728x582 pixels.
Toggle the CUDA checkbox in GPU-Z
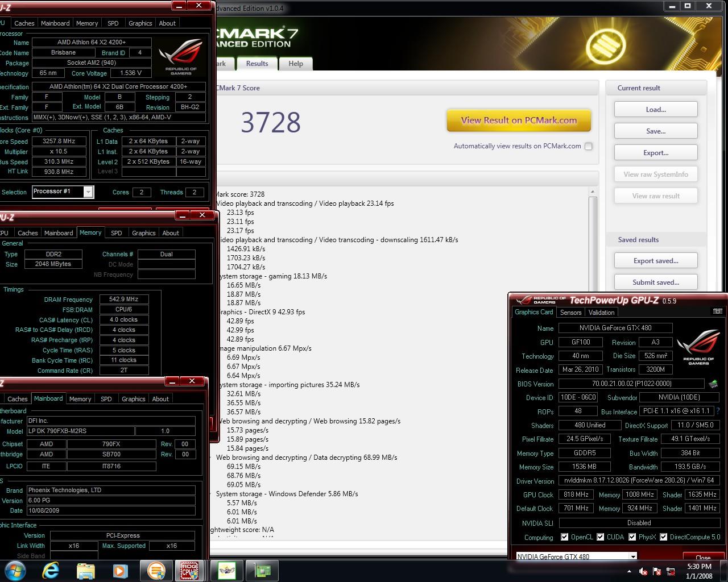click(600, 537)
